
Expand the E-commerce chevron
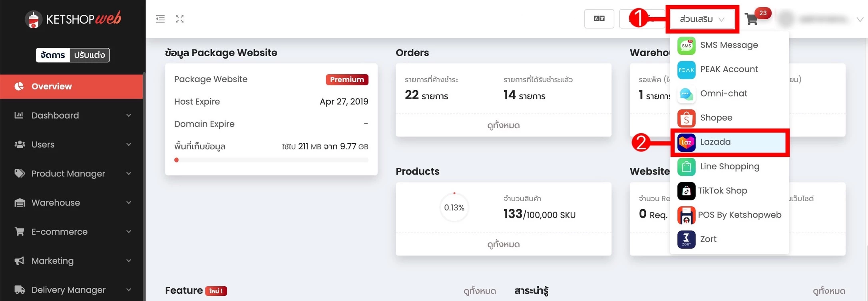click(x=129, y=232)
